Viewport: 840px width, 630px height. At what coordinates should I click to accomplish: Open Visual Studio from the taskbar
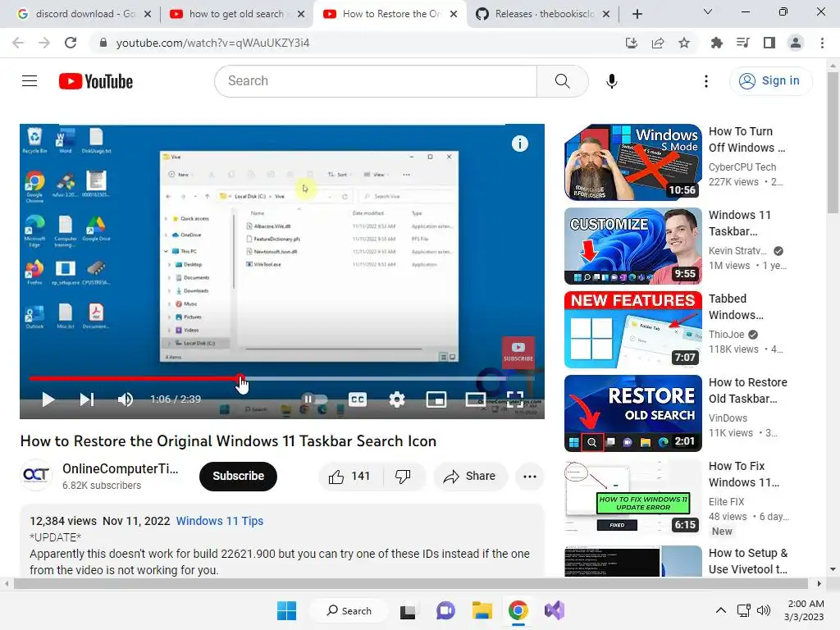(x=555, y=610)
